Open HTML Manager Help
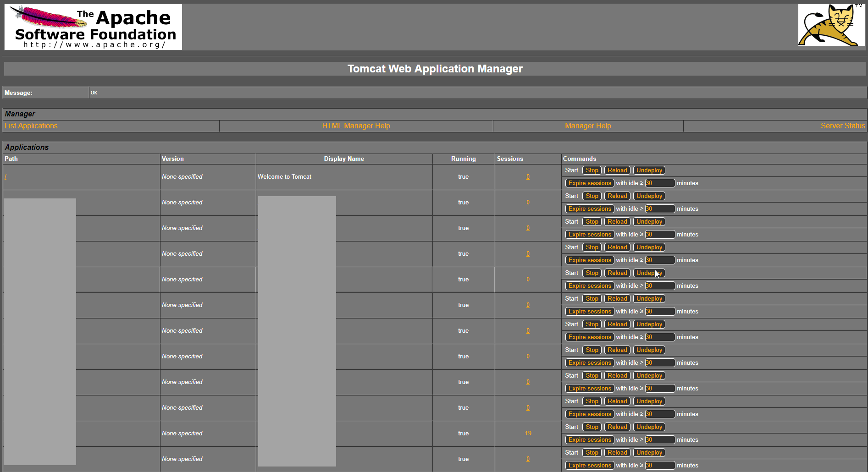868x472 pixels. (x=356, y=126)
